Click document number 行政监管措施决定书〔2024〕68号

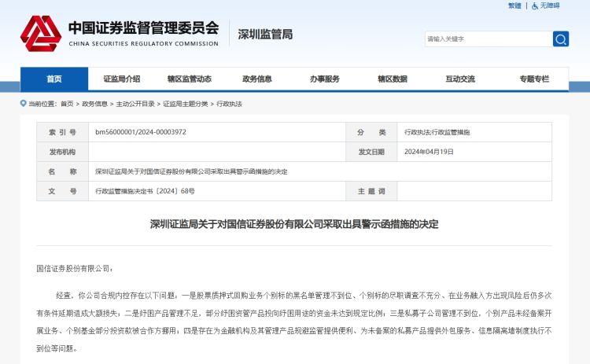pos(145,191)
